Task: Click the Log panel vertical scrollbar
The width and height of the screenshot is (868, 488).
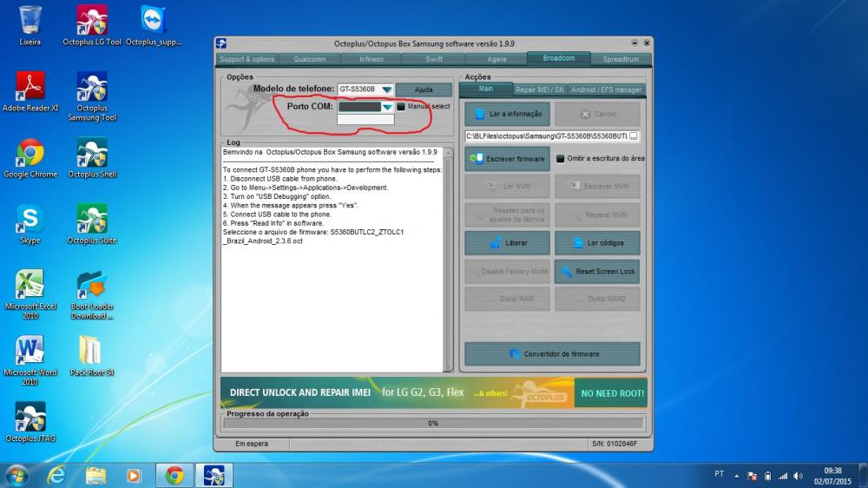Action: click(449, 260)
